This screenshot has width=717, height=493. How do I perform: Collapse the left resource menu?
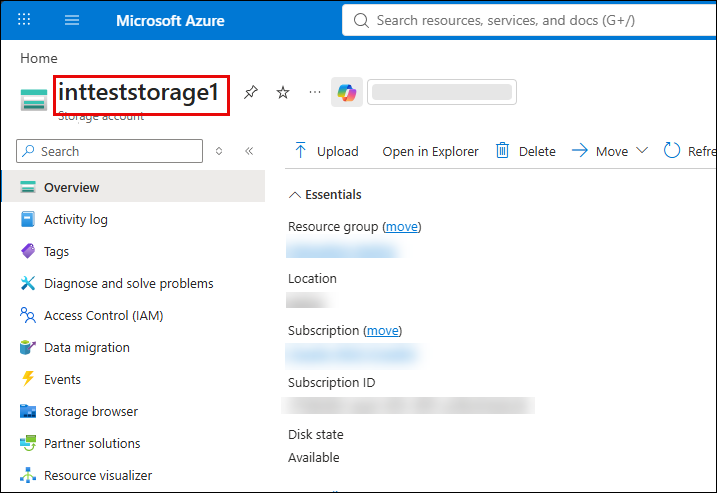coord(249,151)
